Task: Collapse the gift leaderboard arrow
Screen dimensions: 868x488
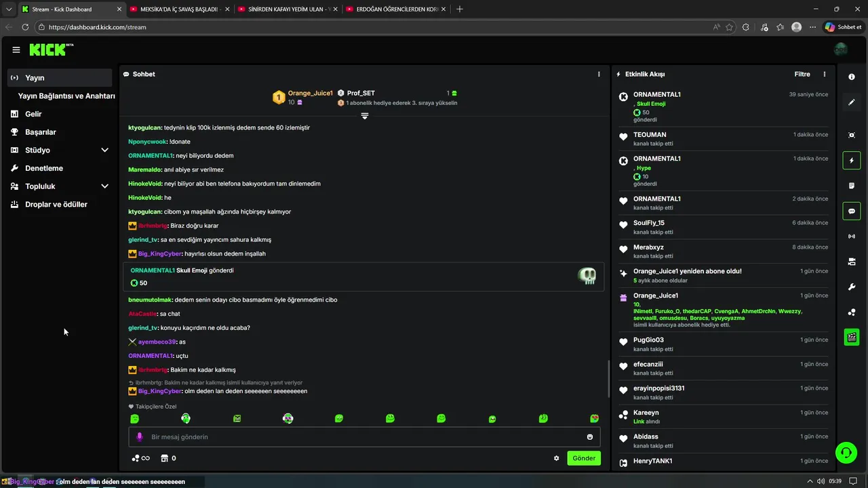Action: tap(365, 116)
